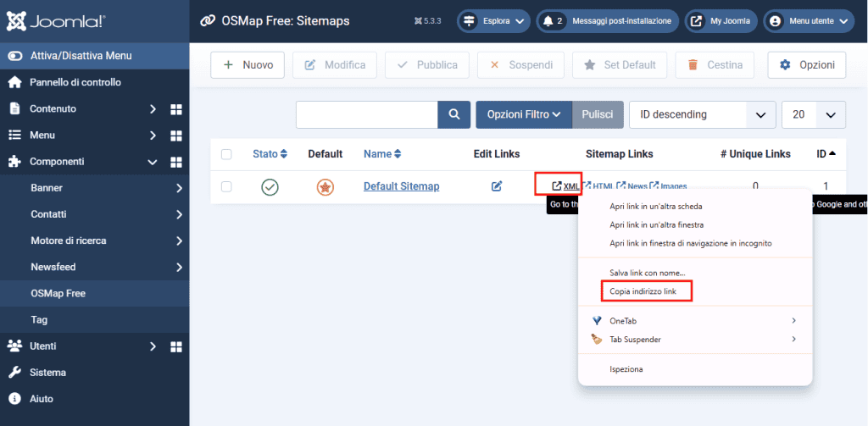Expand the Contenuto submenu chevron
This screenshot has height=426, width=868.
[x=153, y=109]
